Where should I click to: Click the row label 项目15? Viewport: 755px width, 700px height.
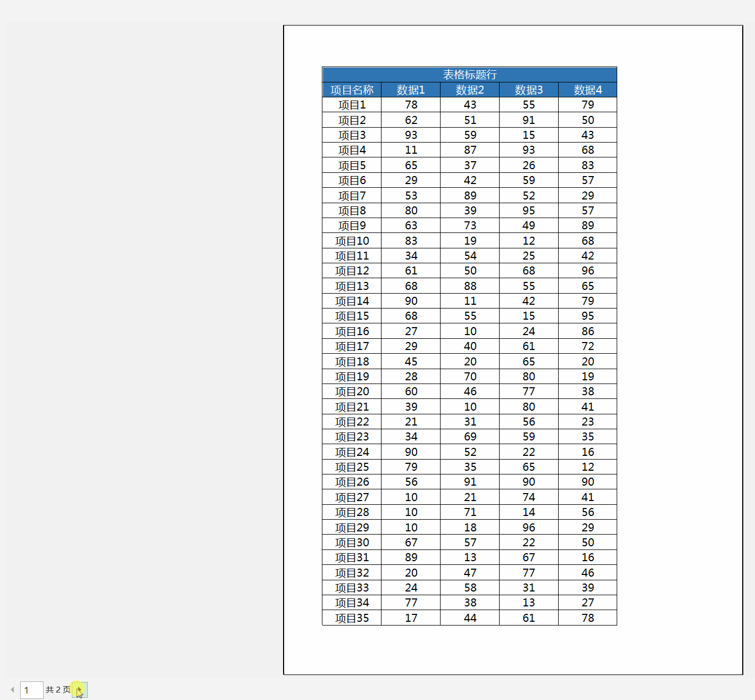[x=352, y=316]
